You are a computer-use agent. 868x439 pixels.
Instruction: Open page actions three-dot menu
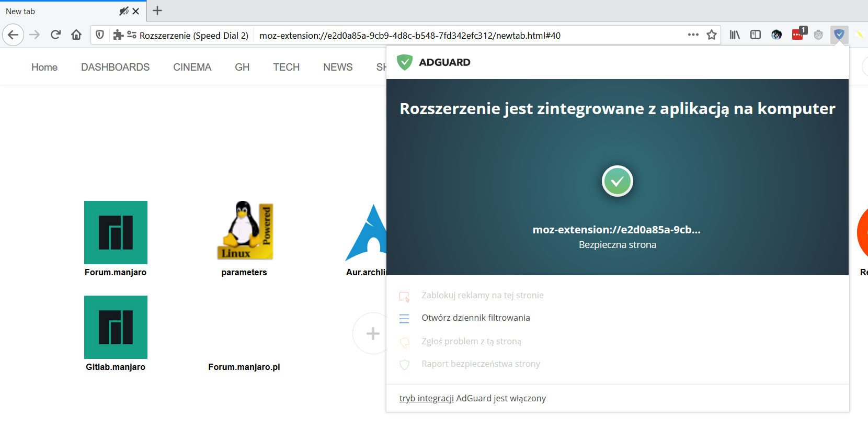click(x=693, y=35)
